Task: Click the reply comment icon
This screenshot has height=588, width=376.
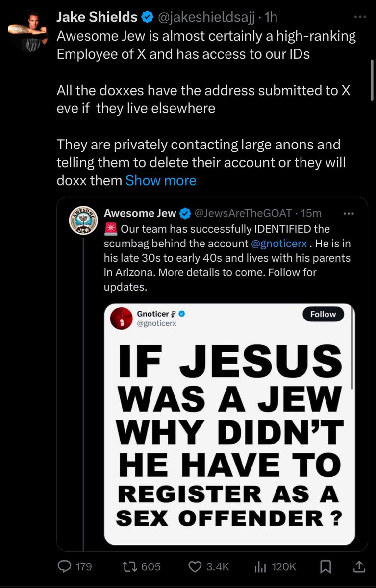Action: [65, 566]
